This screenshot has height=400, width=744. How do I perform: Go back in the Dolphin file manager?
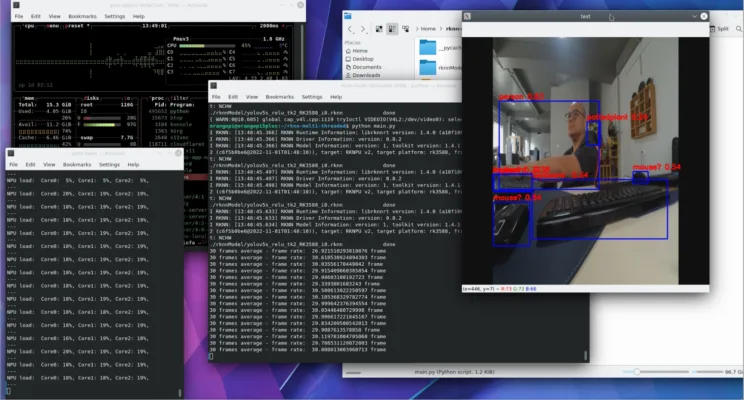pos(350,29)
